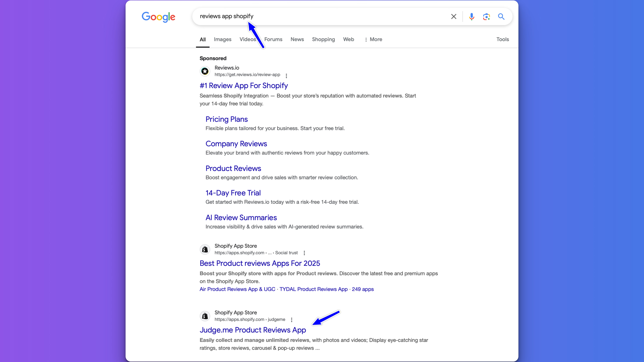Open the 14-Day Free Trial sitelink
The height and width of the screenshot is (362, 644).
(x=233, y=193)
